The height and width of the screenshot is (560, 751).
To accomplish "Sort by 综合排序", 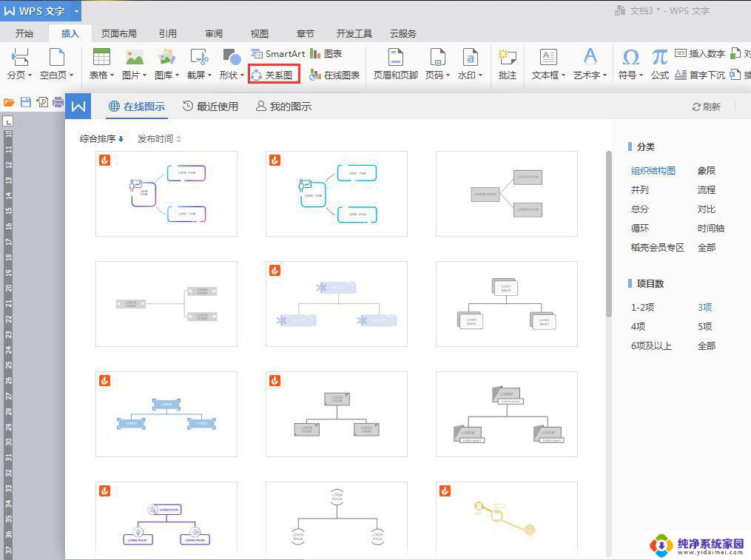I will 101,139.
